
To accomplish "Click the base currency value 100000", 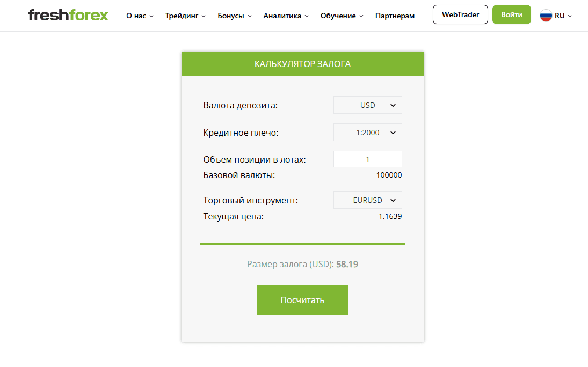I will pyautogui.click(x=389, y=175).
